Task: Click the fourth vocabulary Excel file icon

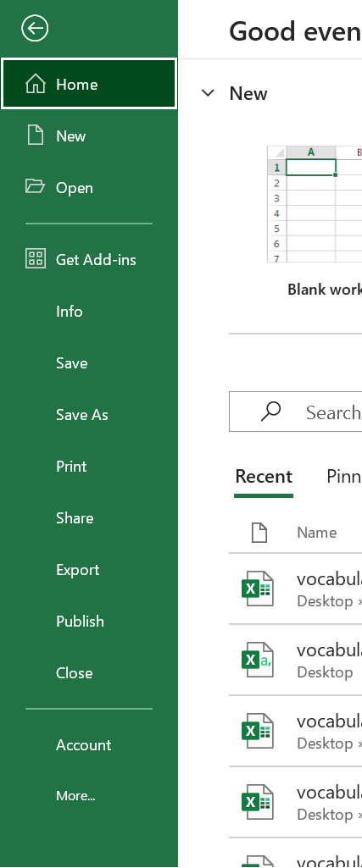Action: [x=257, y=802]
